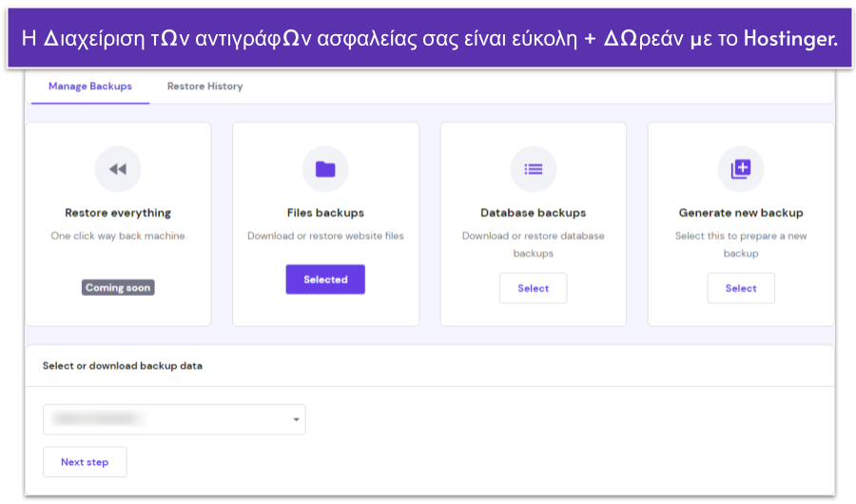Click the rewind icon for Restore everything

click(x=118, y=169)
